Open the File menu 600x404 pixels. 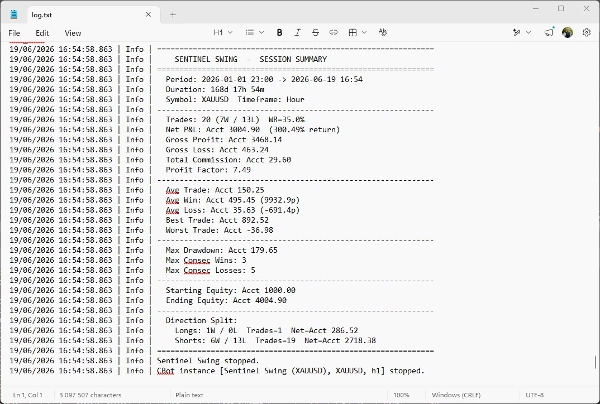[14, 33]
